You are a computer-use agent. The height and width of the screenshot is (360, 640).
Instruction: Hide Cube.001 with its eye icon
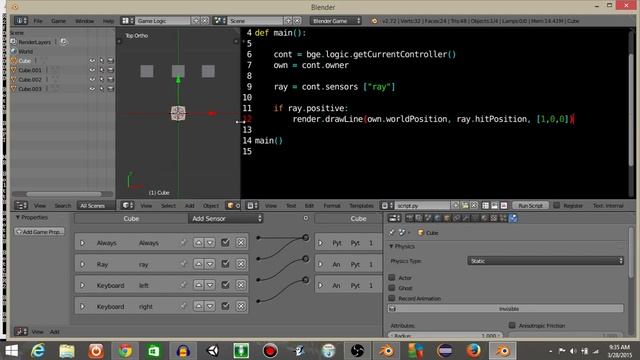[x=92, y=70]
